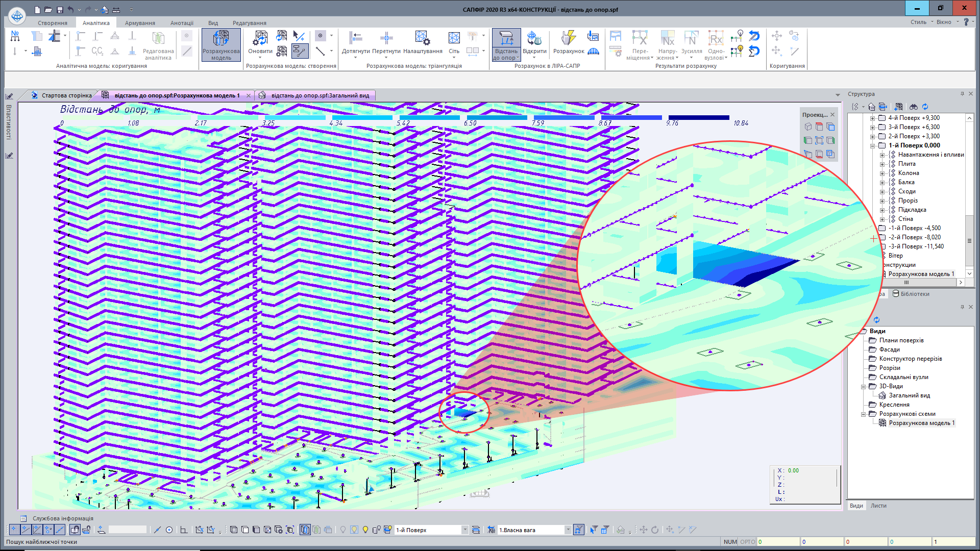Click the dark blue legend color bar
980x551 pixels.
pos(698,117)
